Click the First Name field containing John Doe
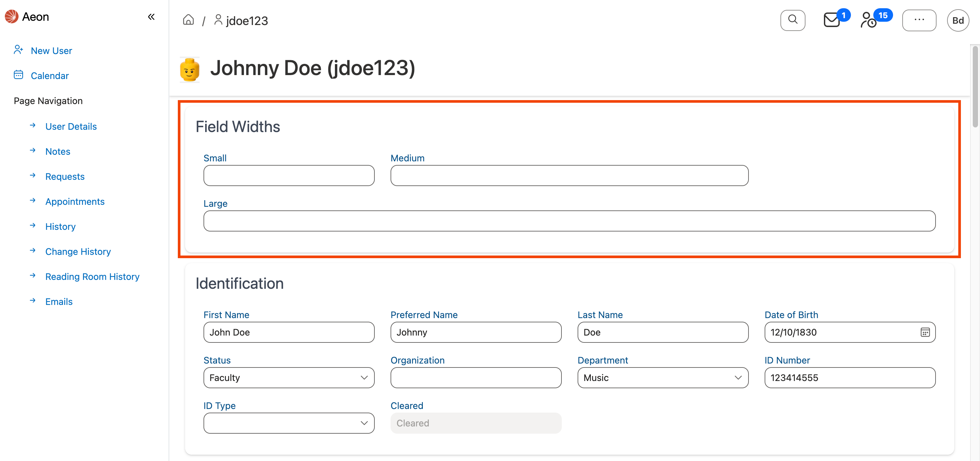The width and height of the screenshot is (980, 461). click(288, 332)
